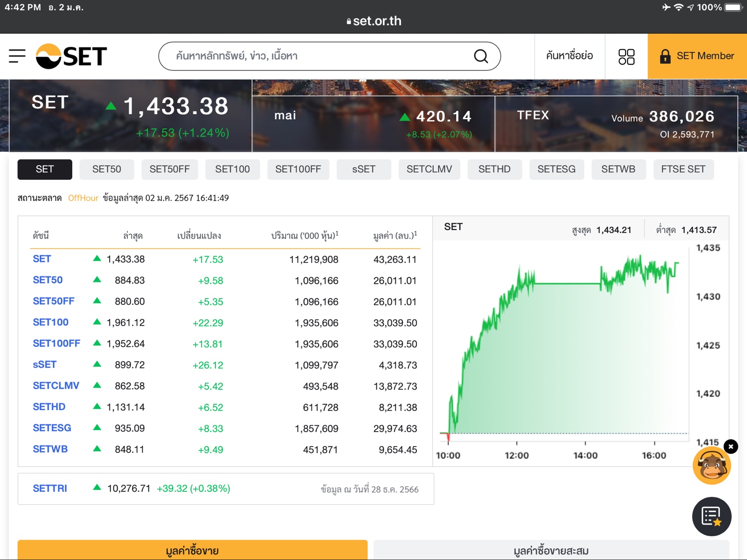Select the SETCLMV tab
Image resolution: width=747 pixels, height=560 pixels.
pos(429,169)
